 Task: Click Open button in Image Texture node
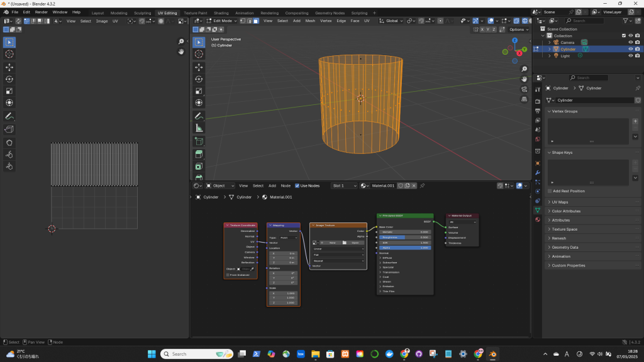pyautogui.click(x=355, y=242)
